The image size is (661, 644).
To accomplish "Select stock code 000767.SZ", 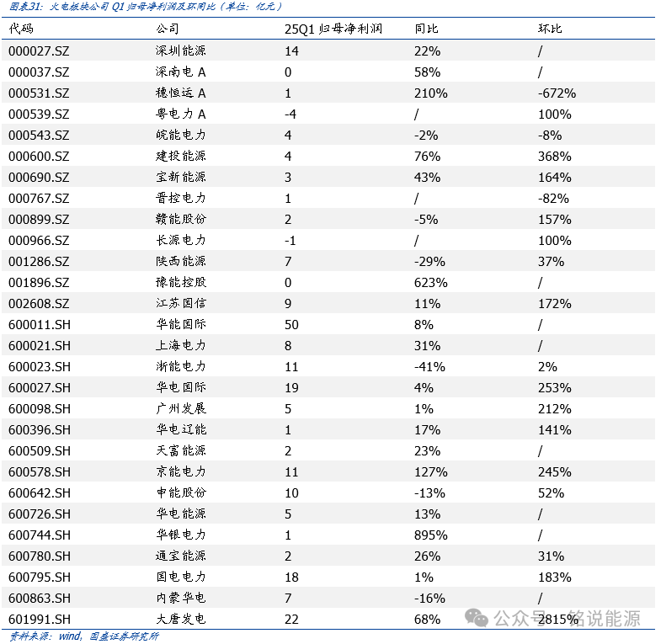I will tap(39, 199).
